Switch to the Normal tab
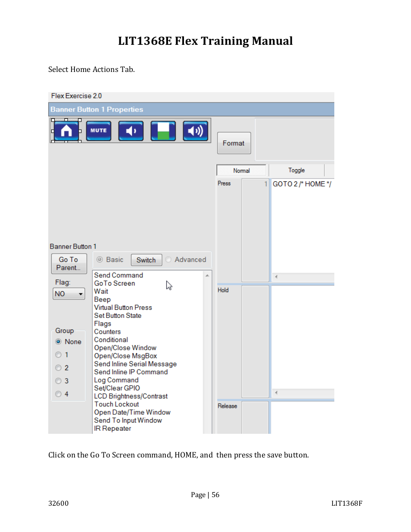This screenshot has width=411, height=532. coord(241,171)
